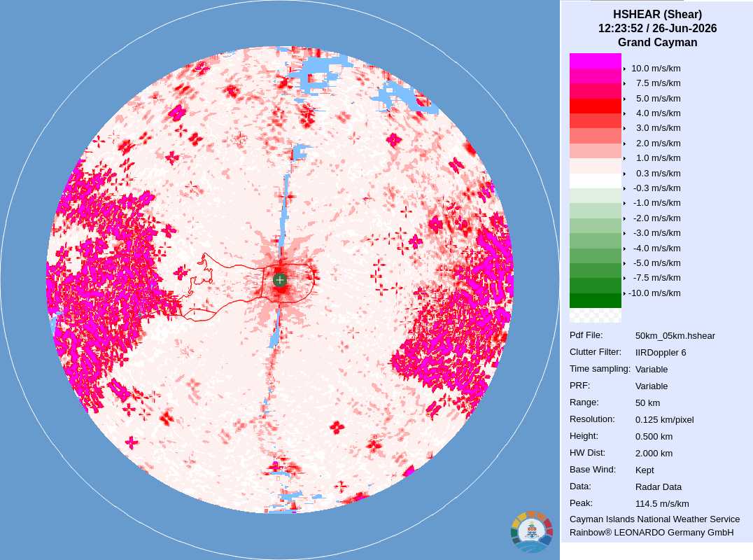Viewport: 753px width, 560px height.
Task: Click the timestamp 12:23:52 / 26-Jun-2026
Action: pyautogui.click(x=657, y=28)
